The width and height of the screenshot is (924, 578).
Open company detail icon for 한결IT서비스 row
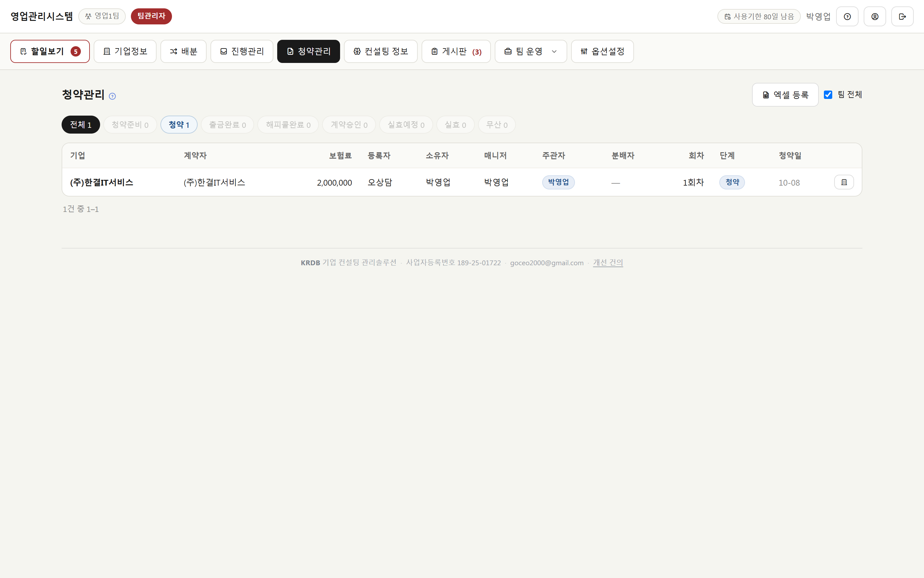[x=844, y=182]
